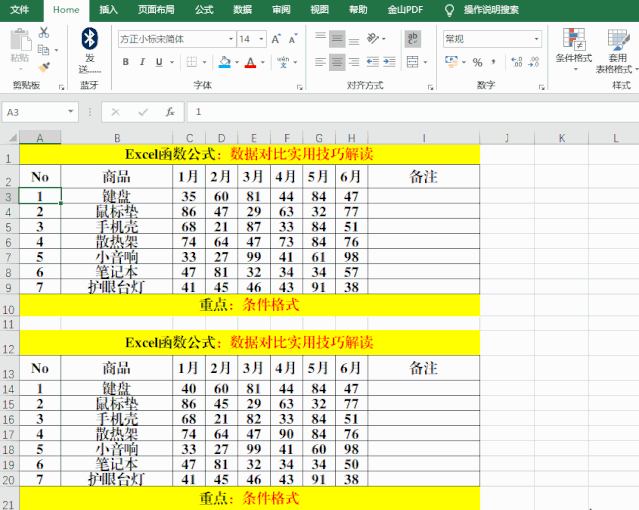Screen dimensions: 639x510
Task: Open the 公式 (Formulas) tab
Action: 204,10
